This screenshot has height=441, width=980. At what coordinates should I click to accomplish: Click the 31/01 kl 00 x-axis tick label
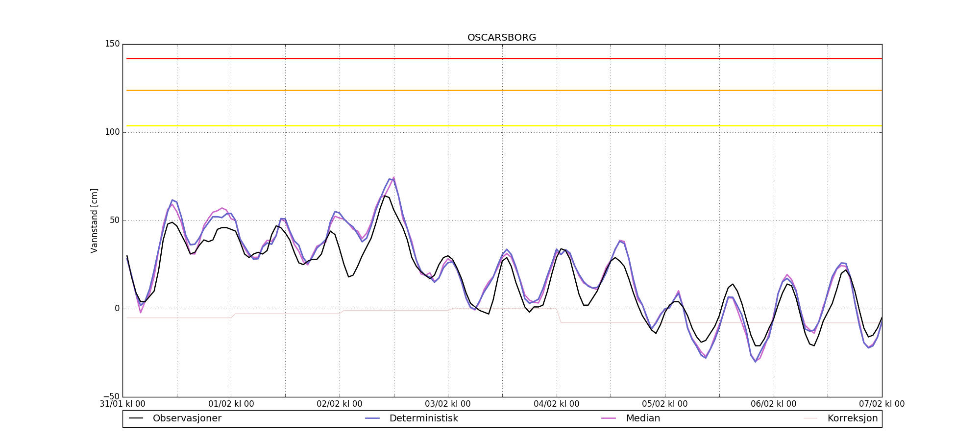[122, 404]
